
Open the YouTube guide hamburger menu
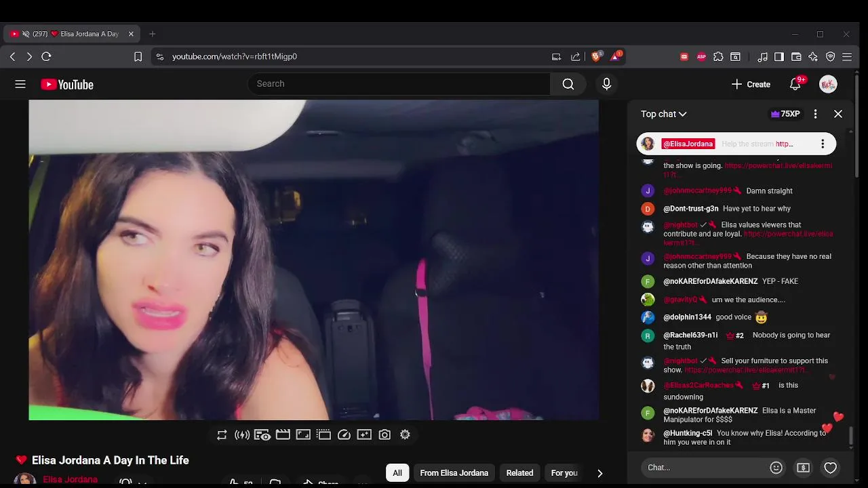(x=20, y=84)
